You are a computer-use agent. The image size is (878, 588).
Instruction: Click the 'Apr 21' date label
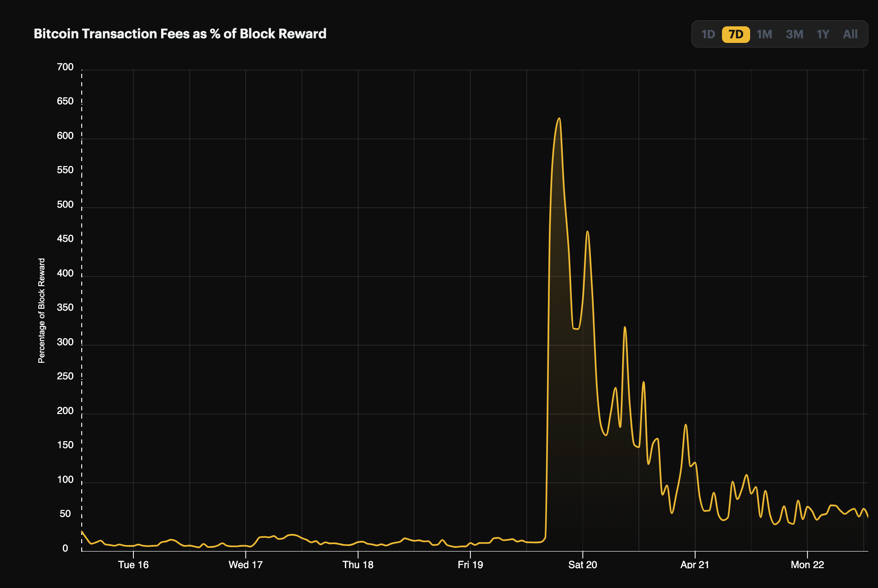point(695,564)
